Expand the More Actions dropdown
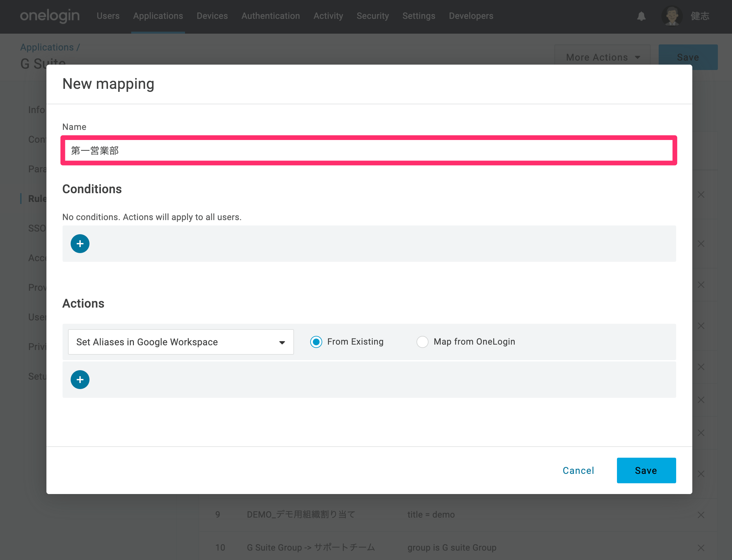732x560 pixels. 602,57
